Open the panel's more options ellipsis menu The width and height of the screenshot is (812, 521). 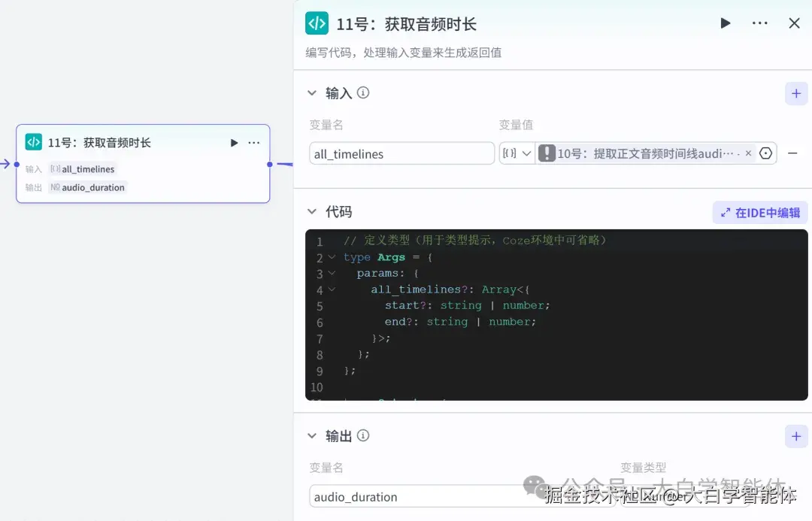point(759,23)
